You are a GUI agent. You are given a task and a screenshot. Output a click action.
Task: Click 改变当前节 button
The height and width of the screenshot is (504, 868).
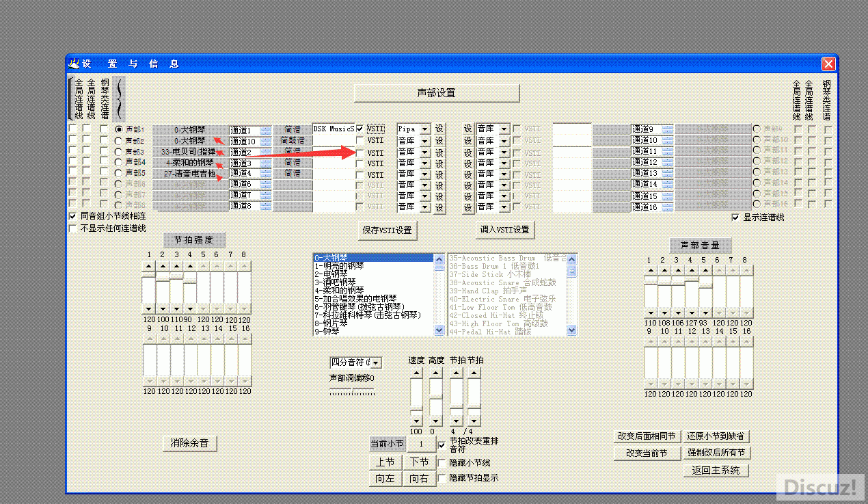tap(647, 453)
